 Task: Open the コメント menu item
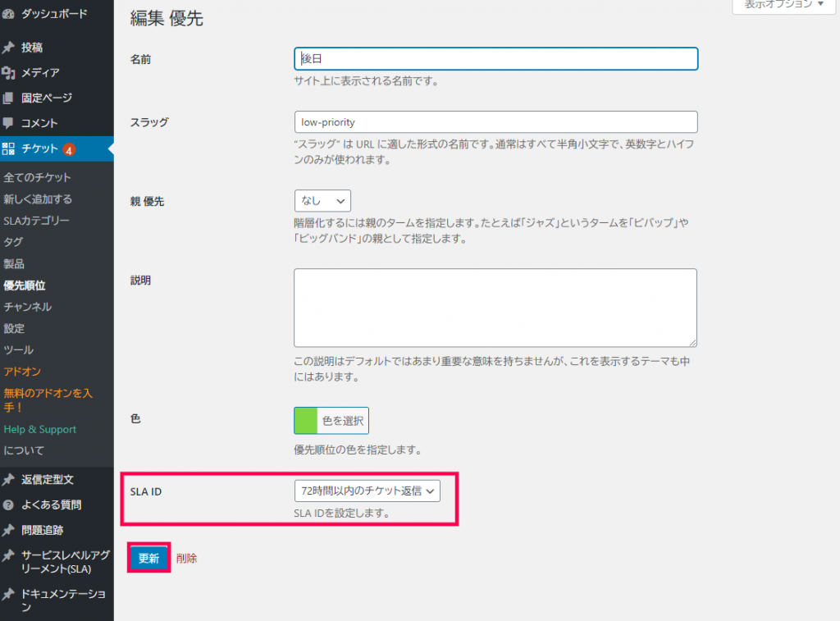click(x=39, y=123)
